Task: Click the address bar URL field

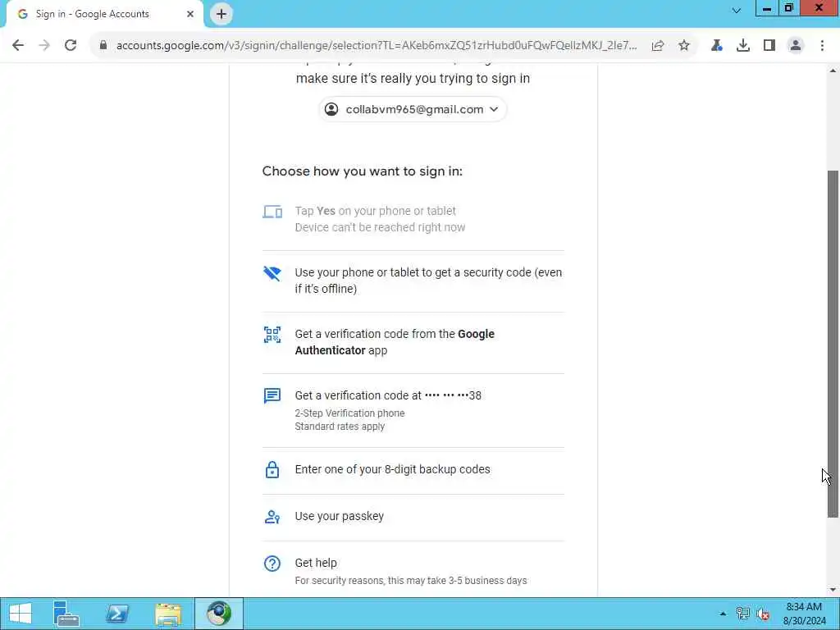Action: click(x=377, y=46)
